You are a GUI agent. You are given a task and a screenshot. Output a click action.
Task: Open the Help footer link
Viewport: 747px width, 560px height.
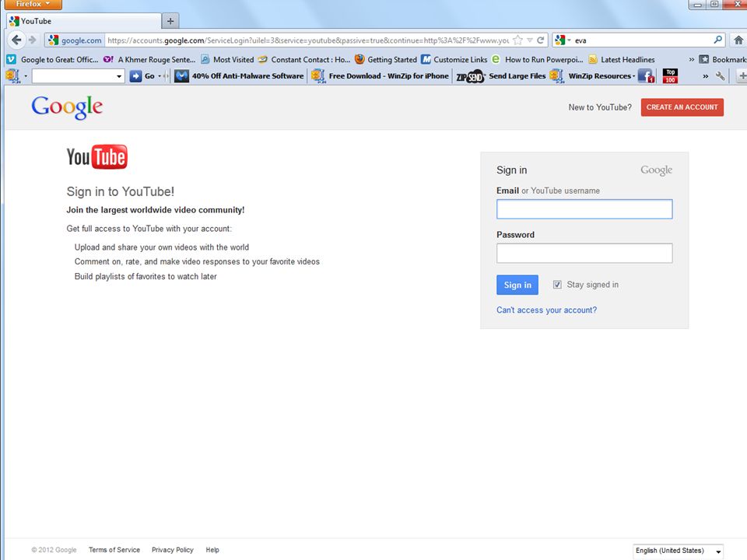click(212, 550)
